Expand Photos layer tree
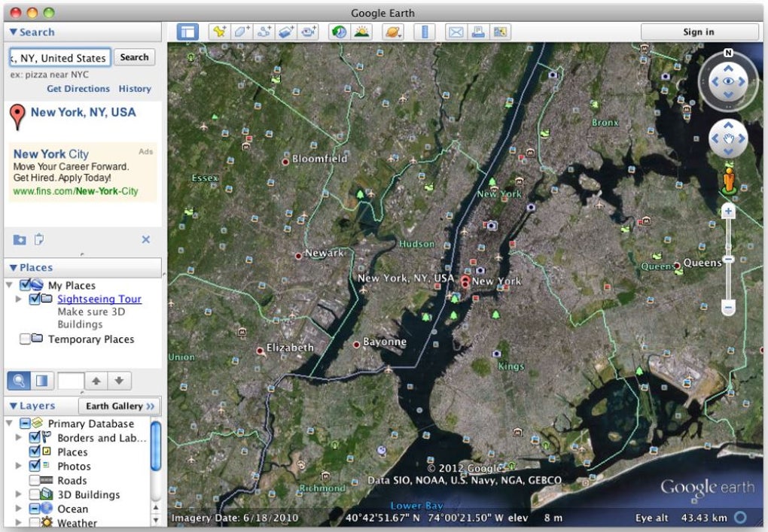 pyautogui.click(x=19, y=466)
